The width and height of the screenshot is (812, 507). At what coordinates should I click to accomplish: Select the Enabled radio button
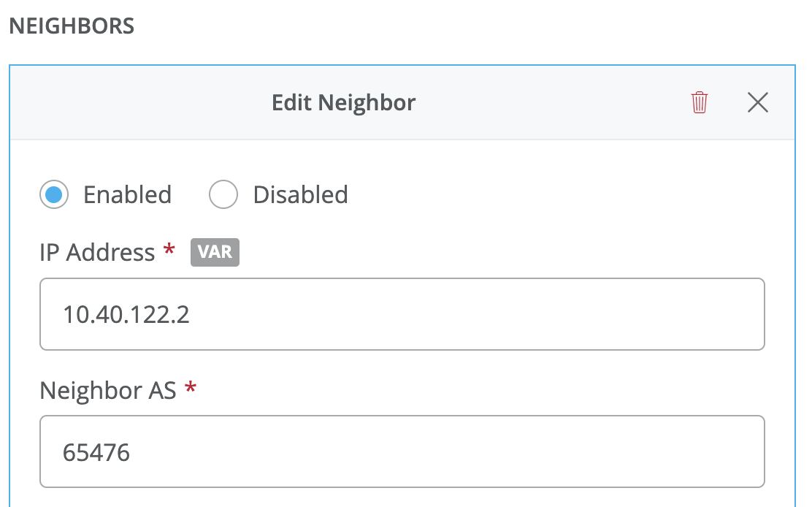pyautogui.click(x=54, y=195)
